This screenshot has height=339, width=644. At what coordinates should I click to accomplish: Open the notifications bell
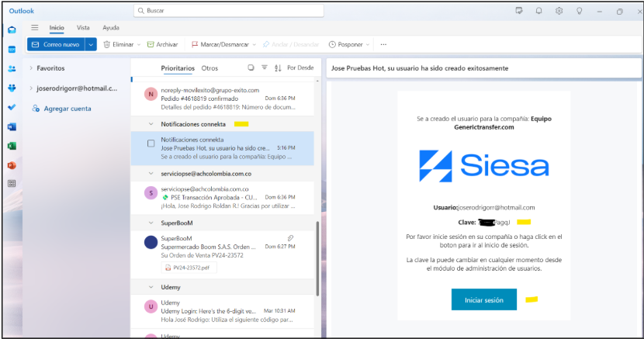pos(538,11)
